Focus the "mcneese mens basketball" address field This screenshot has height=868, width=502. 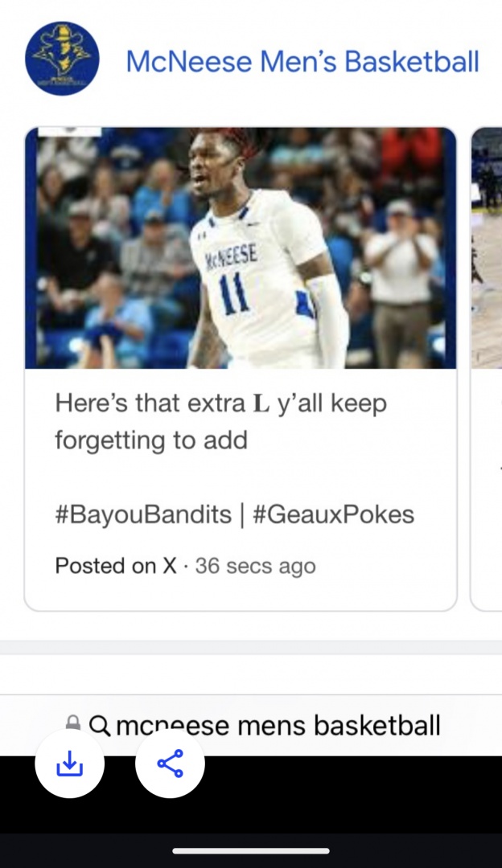[x=278, y=726]
